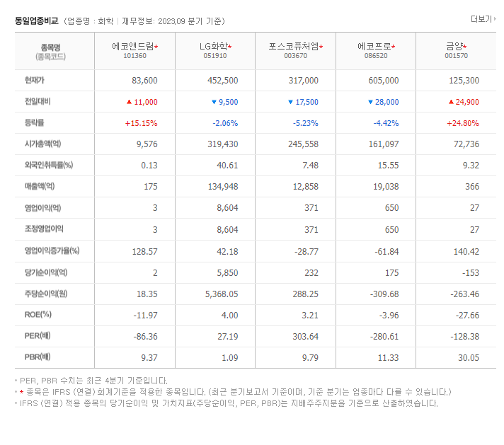Viewport: 504px width, 445px height.
Task: Click the down arrow beside 28,000
Action: point(370,102)
